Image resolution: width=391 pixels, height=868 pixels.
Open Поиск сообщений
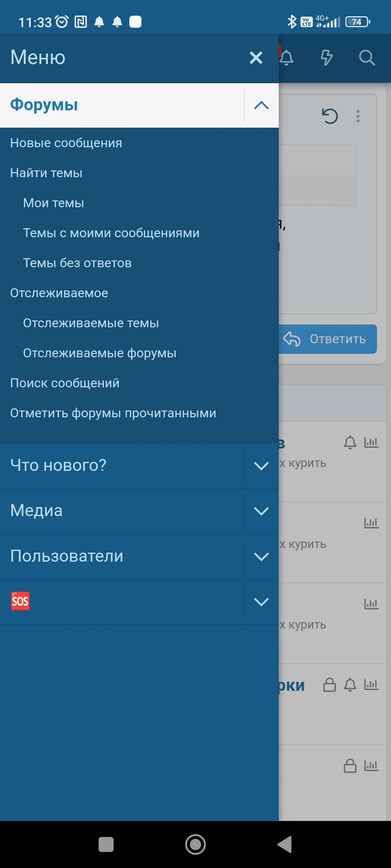65,383
